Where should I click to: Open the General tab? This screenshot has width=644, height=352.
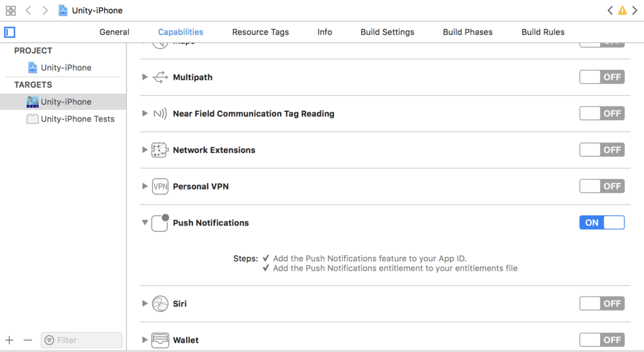point(114,32)
